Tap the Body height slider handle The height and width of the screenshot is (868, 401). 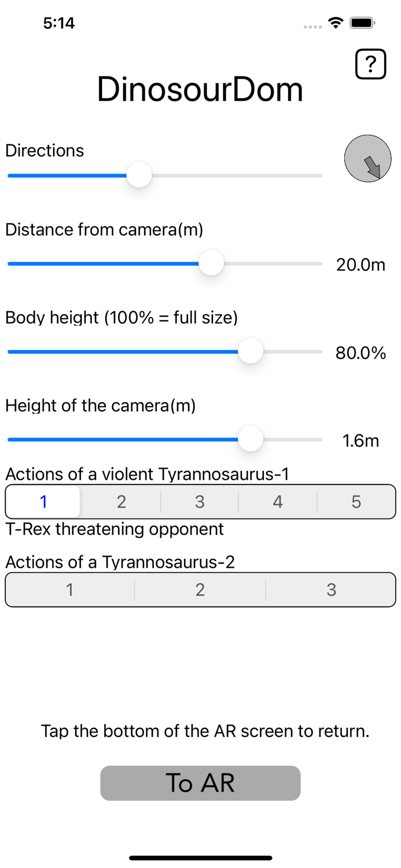[x=250, y=351]
